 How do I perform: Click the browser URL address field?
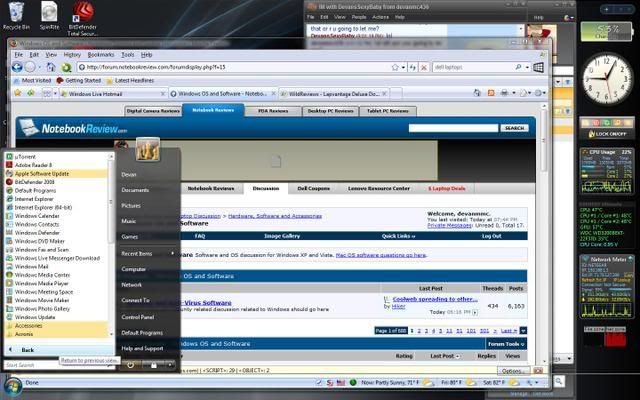coord(233,67)
